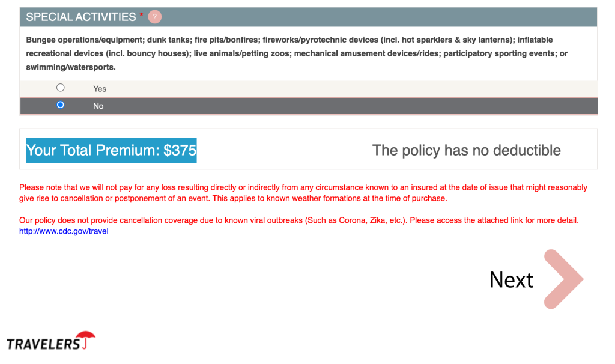Open the cdc.gov/travel link
The image size is (615, 364).
tap(64, 231)
